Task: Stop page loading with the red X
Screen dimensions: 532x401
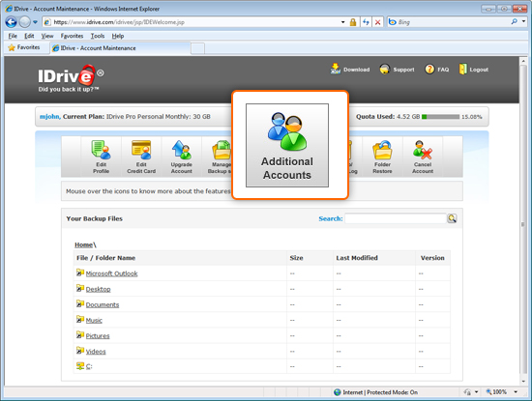Action: click(377, 22)
